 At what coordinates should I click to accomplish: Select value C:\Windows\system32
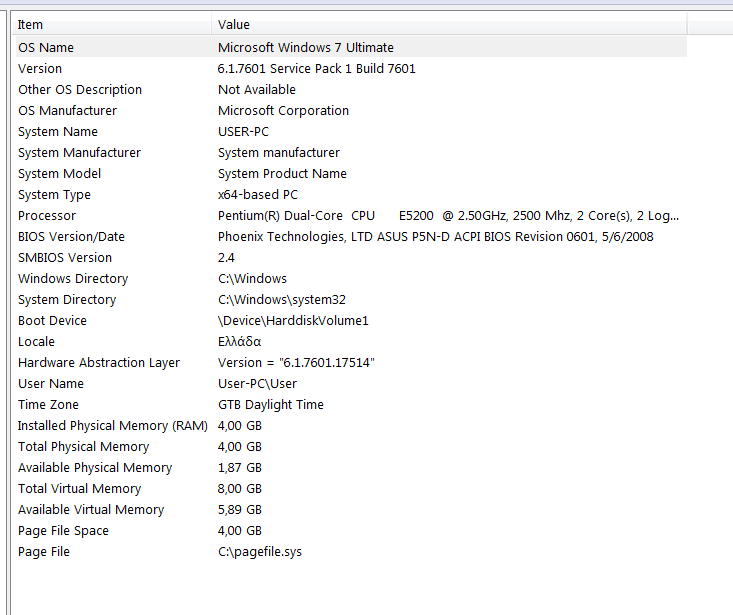pos(282,300)
